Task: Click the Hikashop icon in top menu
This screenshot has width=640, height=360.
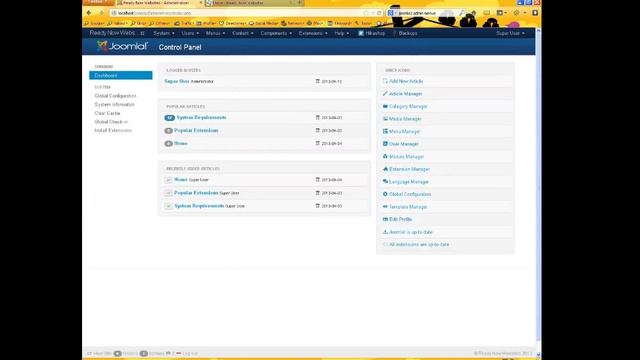Action: tap(361, 33)
